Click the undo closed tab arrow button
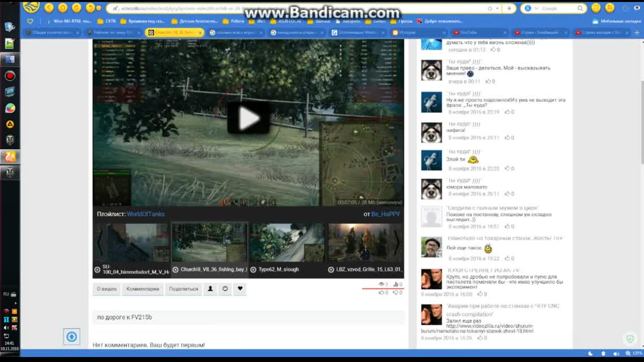The image size is (644, 362). (x=91, y=8)
